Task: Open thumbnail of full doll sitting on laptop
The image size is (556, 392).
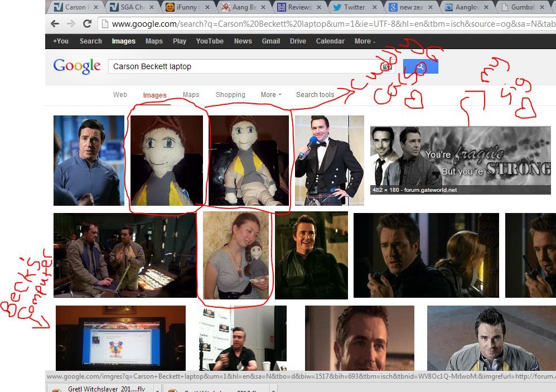Action: tap(249, 161)
